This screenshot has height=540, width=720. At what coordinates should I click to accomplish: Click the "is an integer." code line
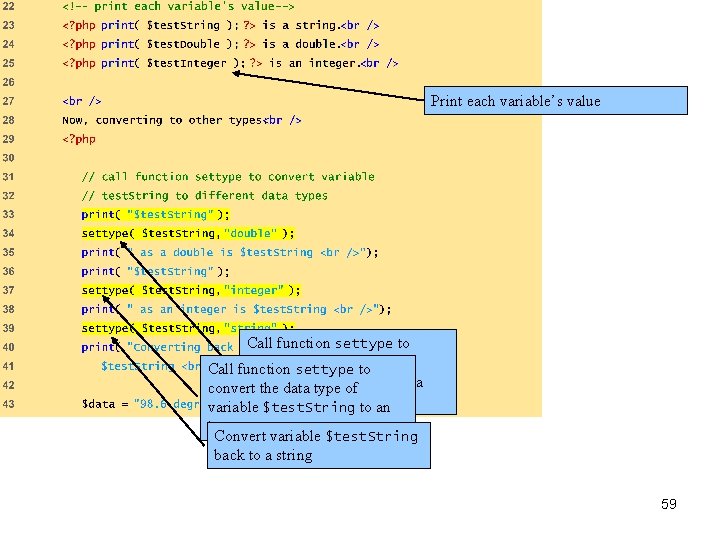pos(231,63)
